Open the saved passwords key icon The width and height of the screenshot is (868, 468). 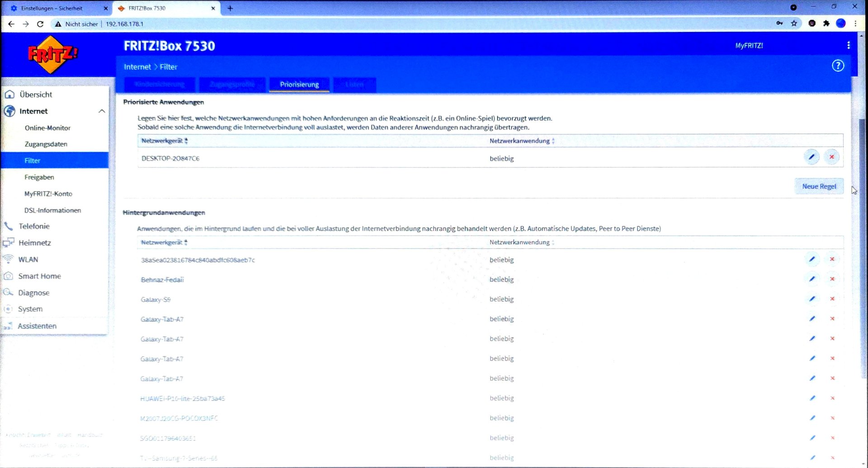[779, 24]
